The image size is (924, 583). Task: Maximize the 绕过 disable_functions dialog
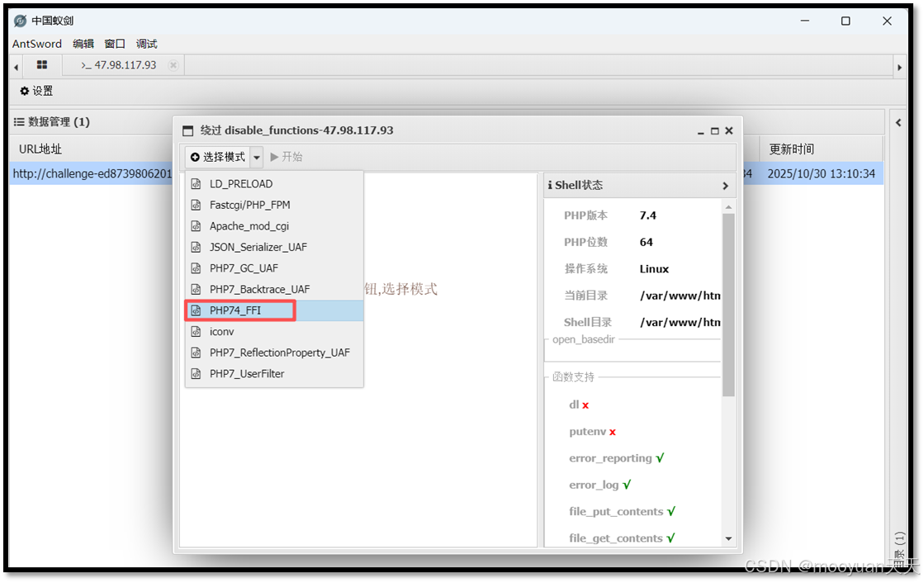click(715, 130)
